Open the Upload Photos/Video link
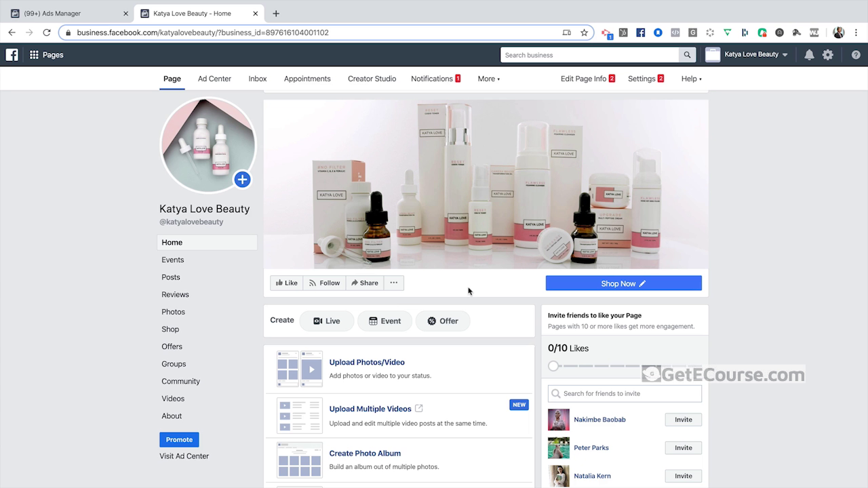The width and height of the screenshot is (868, 488). coord(367,362)
